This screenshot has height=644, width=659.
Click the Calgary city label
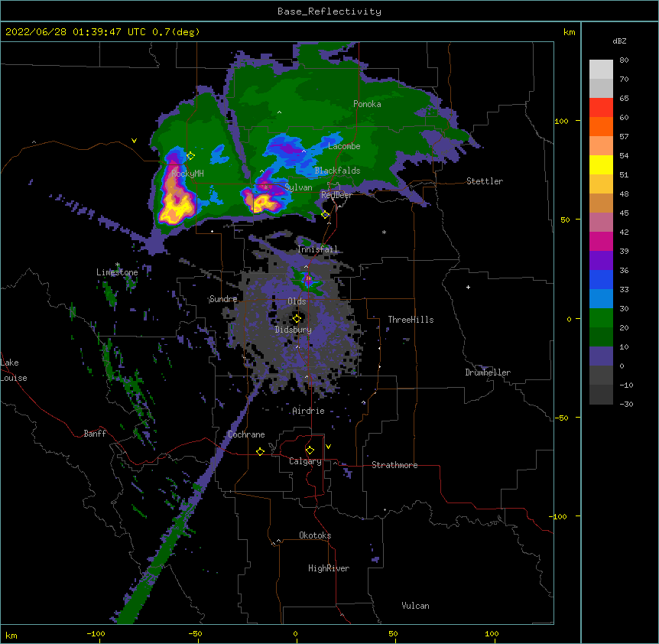tap(305, 461)
